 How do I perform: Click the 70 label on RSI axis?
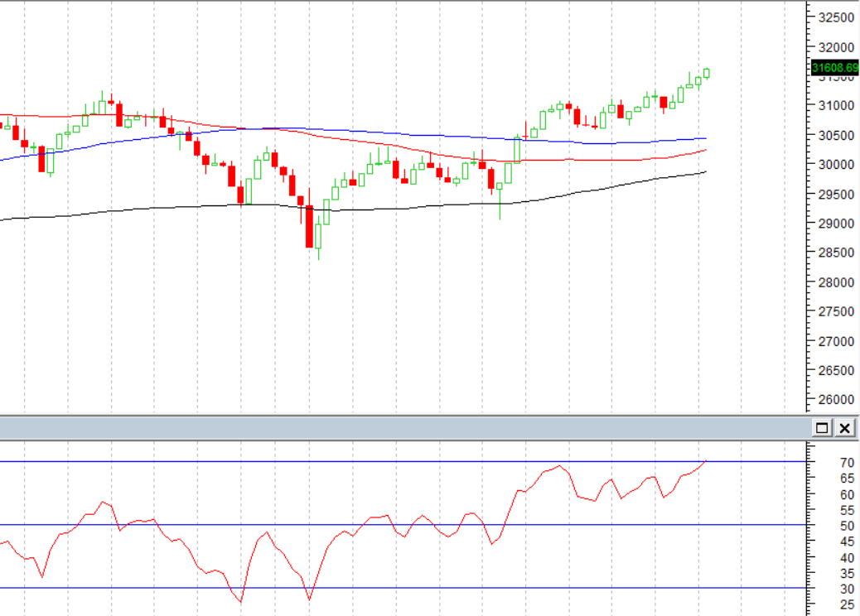tap(824, 462)
